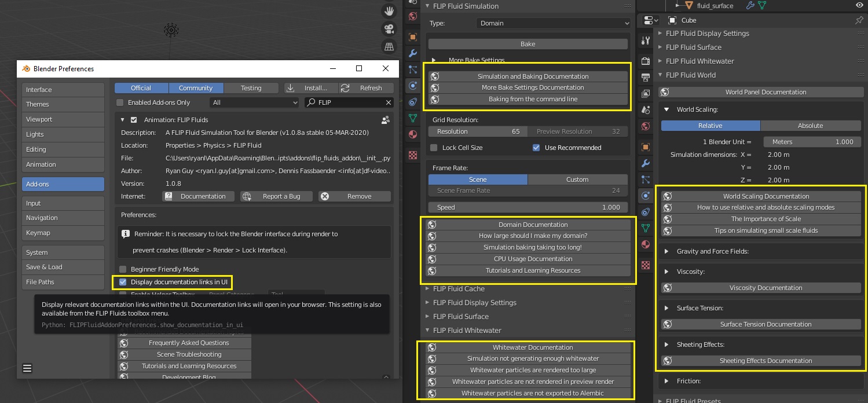Open Modifiers wrench tab in Cube editor
Screen dimensions: 868x403
click(x=645, y=164)
